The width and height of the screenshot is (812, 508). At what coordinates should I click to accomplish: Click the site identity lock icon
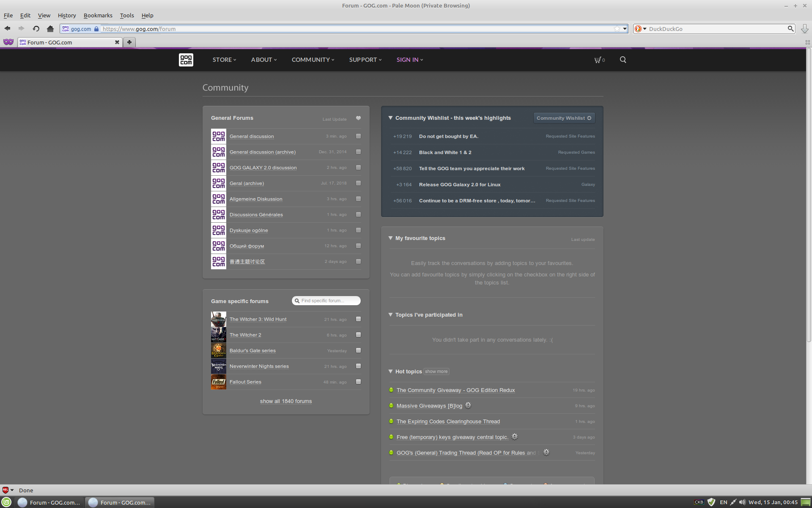[x=96, y=29]
